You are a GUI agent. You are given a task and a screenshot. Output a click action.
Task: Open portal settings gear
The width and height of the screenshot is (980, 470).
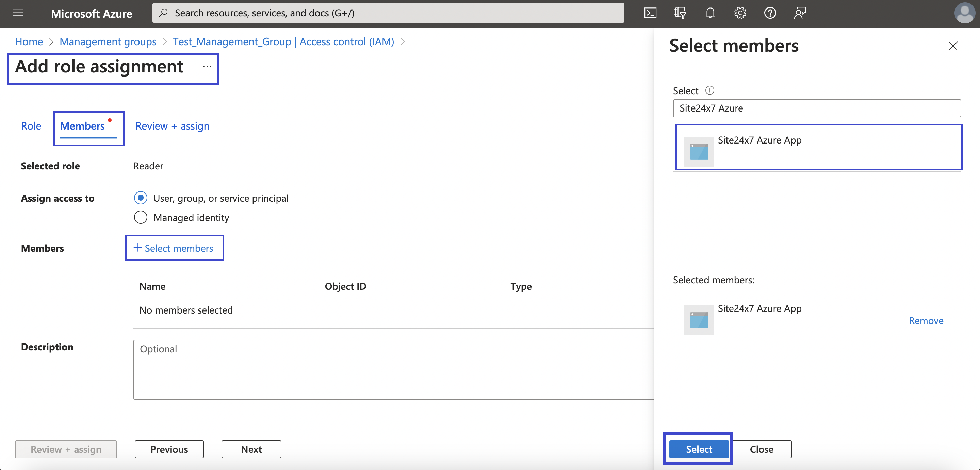(x=740, y=13)
